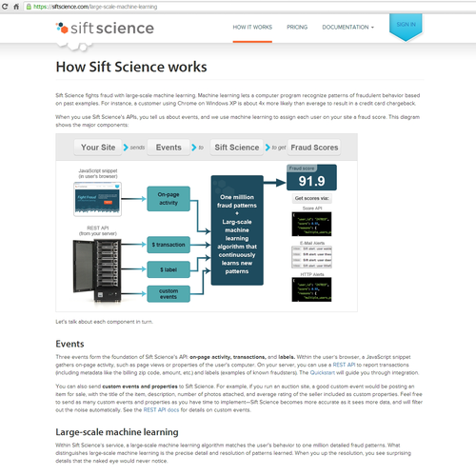Screen dimensions: 476x476
Task: Click the 'Large-scale machine learning' heading
Action: [x=117, y=432]
